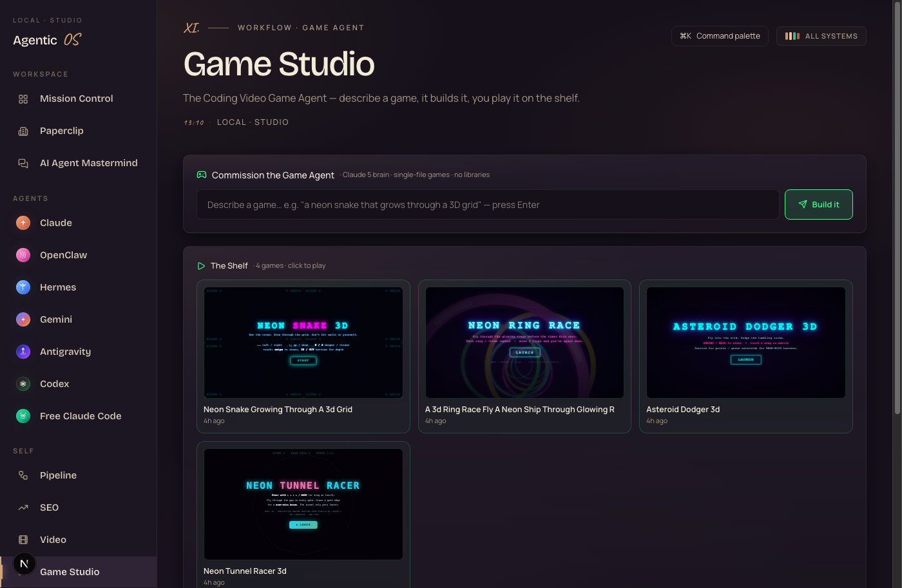
Task: Select Game Studio in sidebar
Action: (79, 572)
